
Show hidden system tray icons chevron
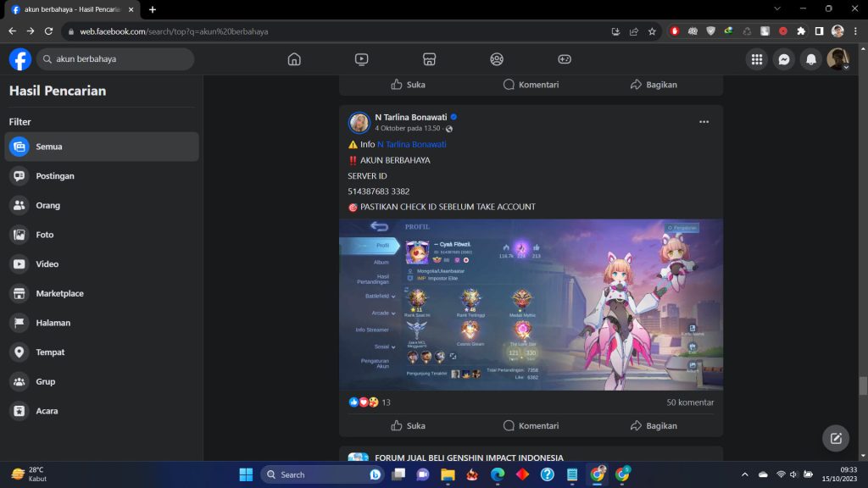pyautogui.click(x=744, y=474)
